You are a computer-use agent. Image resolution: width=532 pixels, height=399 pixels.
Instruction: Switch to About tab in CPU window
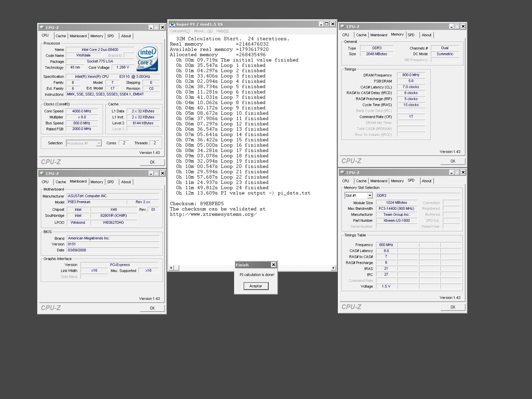click(x=126, y=36)
